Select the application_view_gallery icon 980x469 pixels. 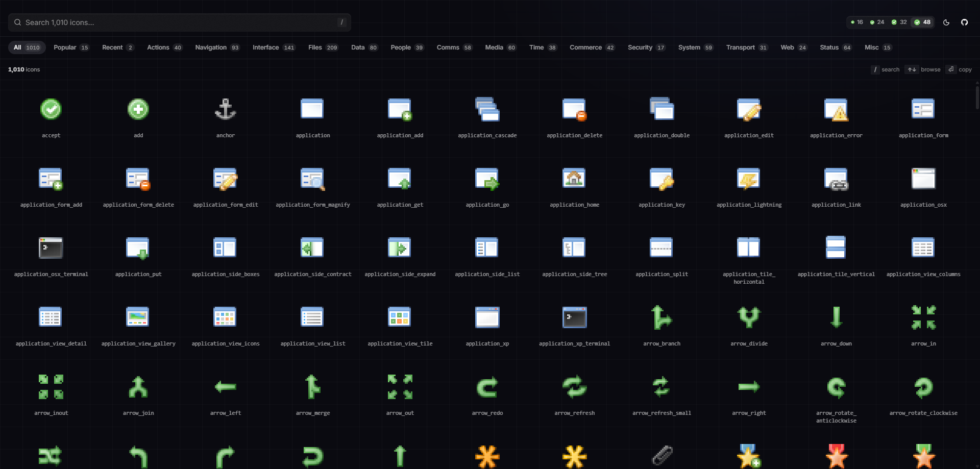138,317
